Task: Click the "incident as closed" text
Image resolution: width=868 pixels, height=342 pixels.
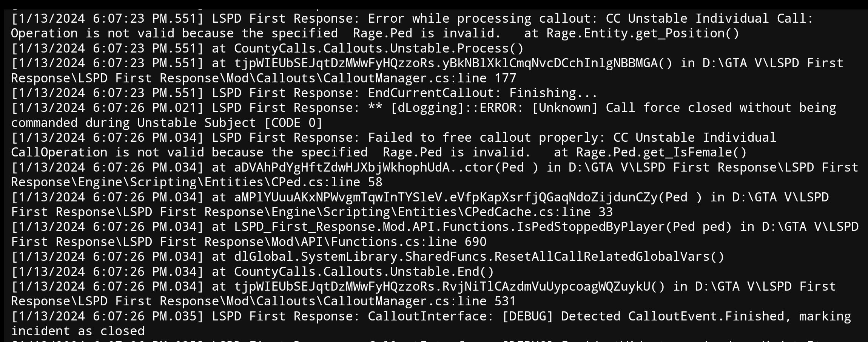Action: (77, 331)
